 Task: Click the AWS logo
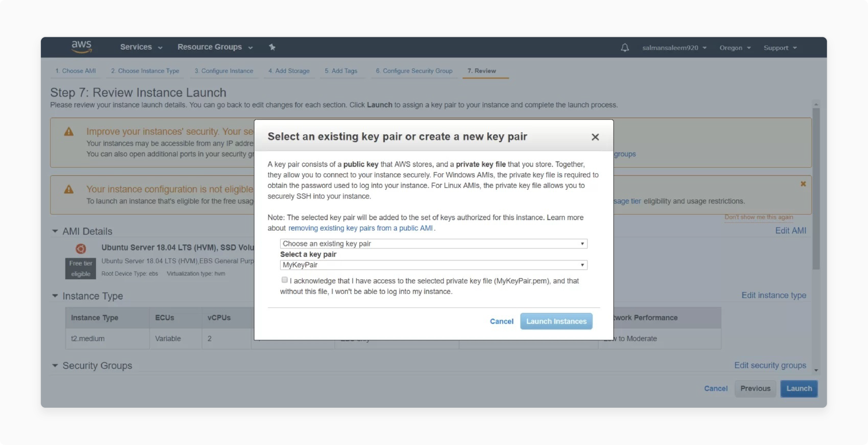coord(81,47)
